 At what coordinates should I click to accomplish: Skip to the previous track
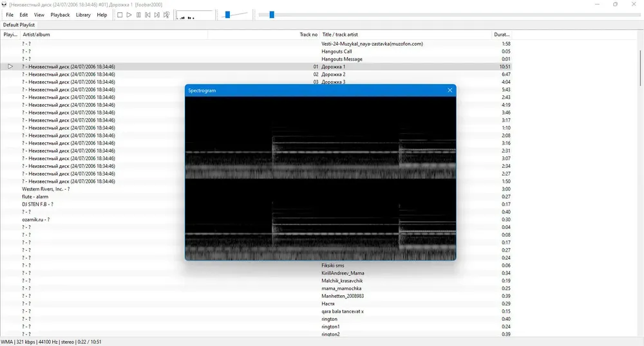(147, 15)
